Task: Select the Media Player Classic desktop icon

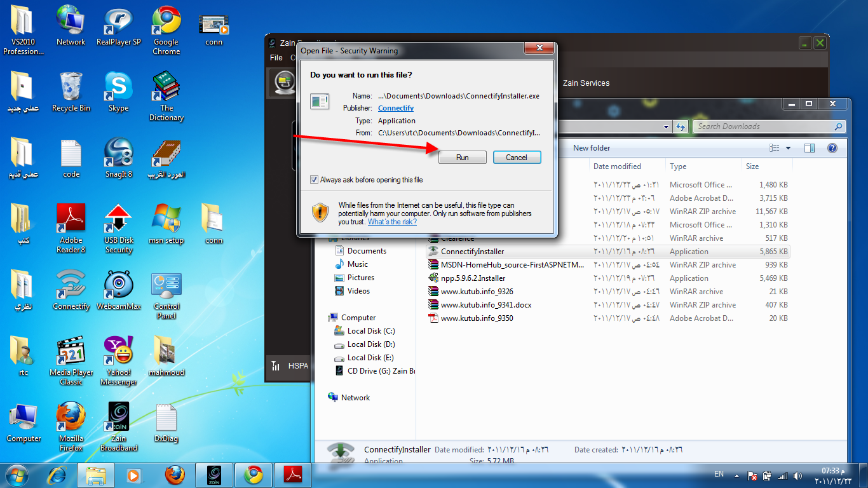Action: (x=71, y=360)
